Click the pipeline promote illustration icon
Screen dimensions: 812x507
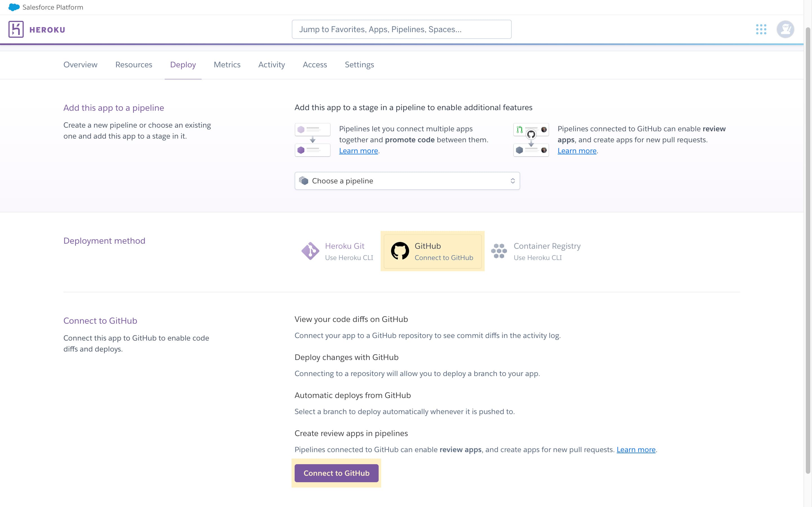tap(312, 140)
